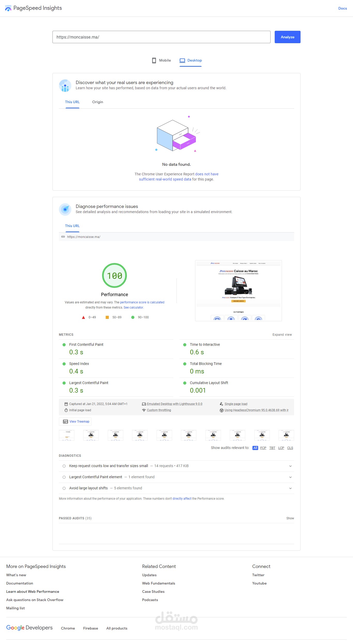Viewport: 353px width, 644px height.
Task: Show the Passed Audits list
Action: [x=290, y=518]
